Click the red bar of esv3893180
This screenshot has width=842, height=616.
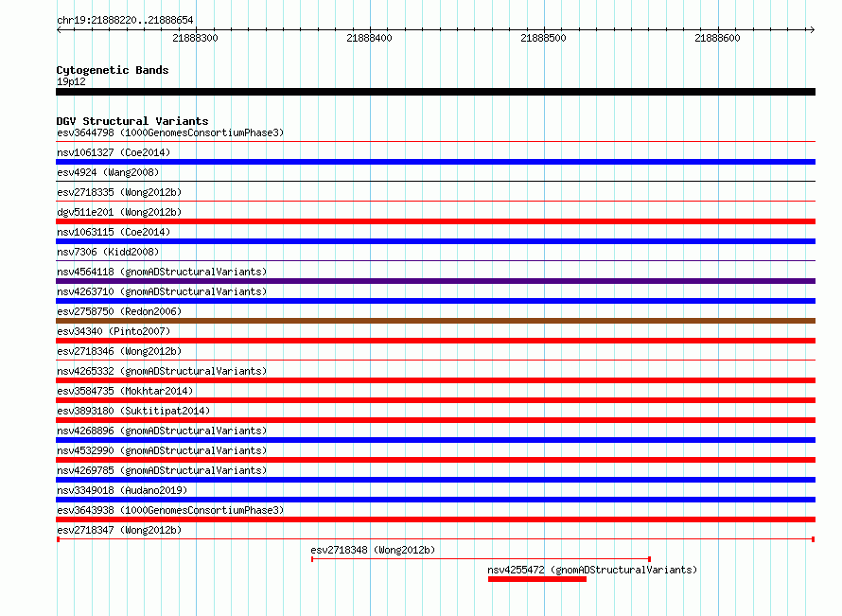point(435,420)
